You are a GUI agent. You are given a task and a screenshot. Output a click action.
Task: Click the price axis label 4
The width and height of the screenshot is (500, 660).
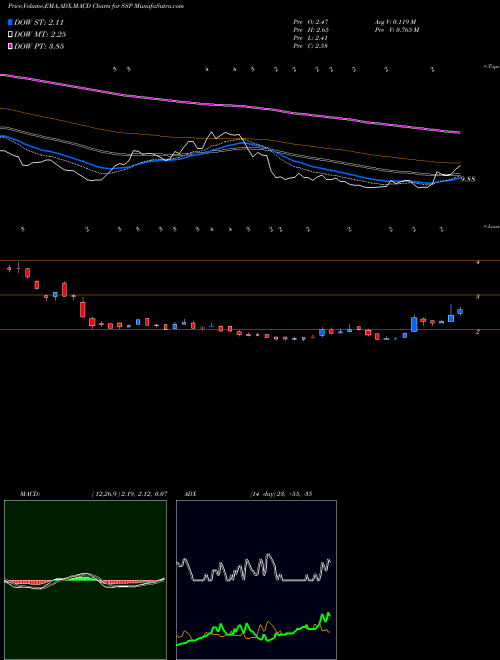point(478,262)
